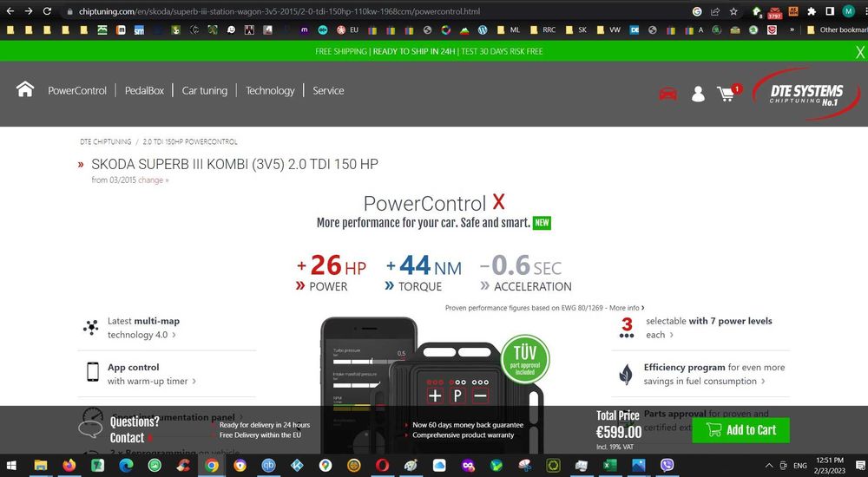
Task: Expand Latest multi-map technology 4.0
Action: pos(143,328)
